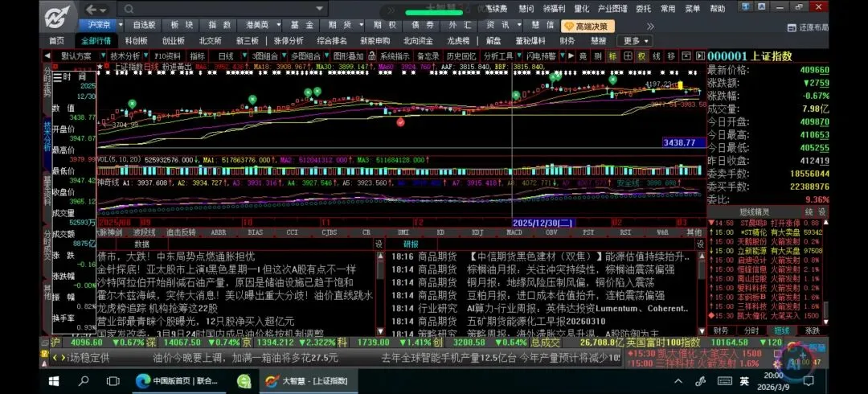
Task: Open the 更多 dropdown
Action: tap(635, 41)
